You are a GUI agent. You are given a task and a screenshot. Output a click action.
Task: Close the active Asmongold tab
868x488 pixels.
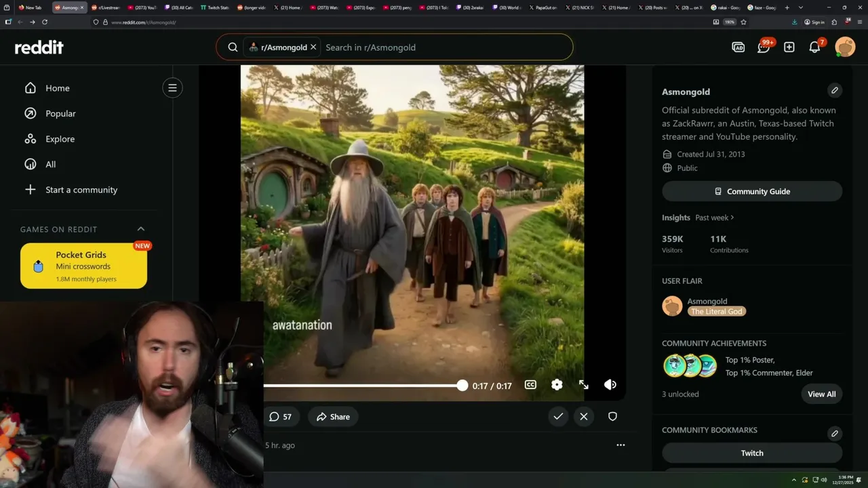tap(82, 7)
